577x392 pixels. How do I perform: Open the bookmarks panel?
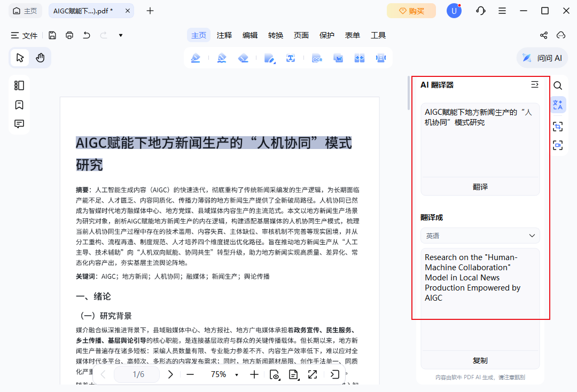point(19,105)
